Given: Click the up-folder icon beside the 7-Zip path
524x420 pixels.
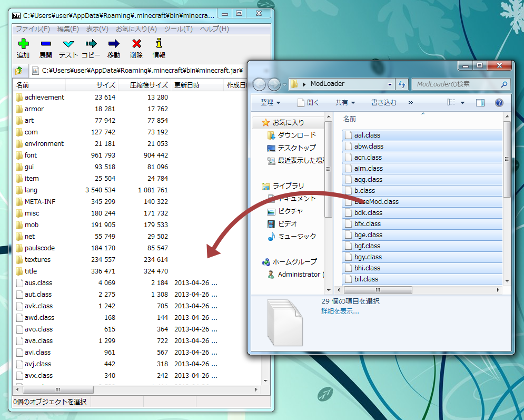Looking at the screenshot, I should 19,70.
